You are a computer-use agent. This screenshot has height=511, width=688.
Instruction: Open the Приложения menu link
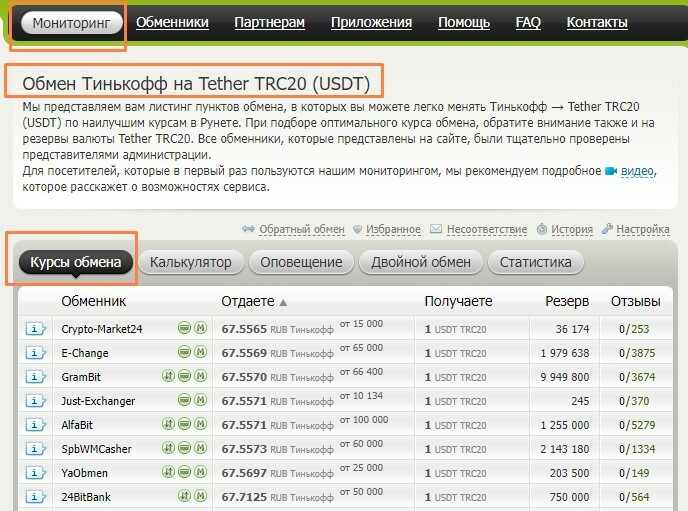[x=371, y=22]
